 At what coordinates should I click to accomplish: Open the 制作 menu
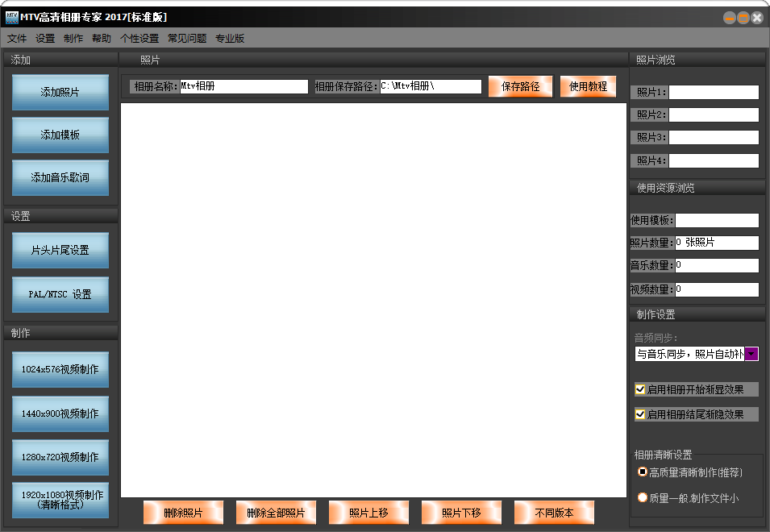click(x=73, y=38)
